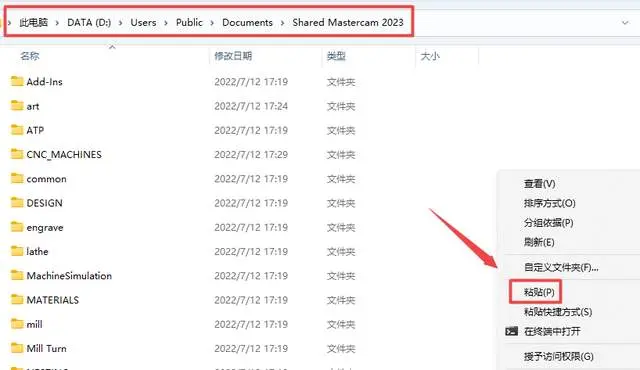Image resolution: width=640 pixels, height=370 pixels.
Task: Expand chevron after Users breadcrumb
Action: tap(166, 23)
